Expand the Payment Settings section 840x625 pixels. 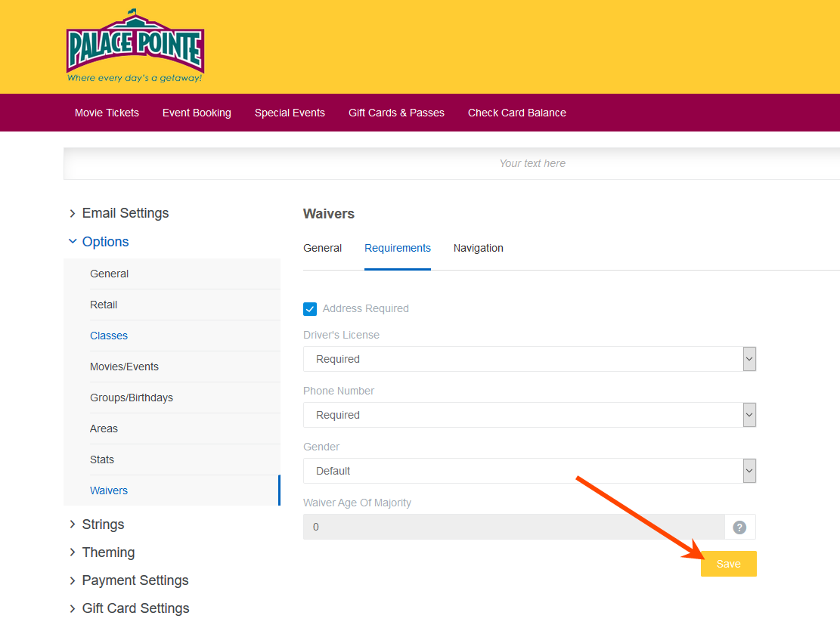(x=135, y=580)
